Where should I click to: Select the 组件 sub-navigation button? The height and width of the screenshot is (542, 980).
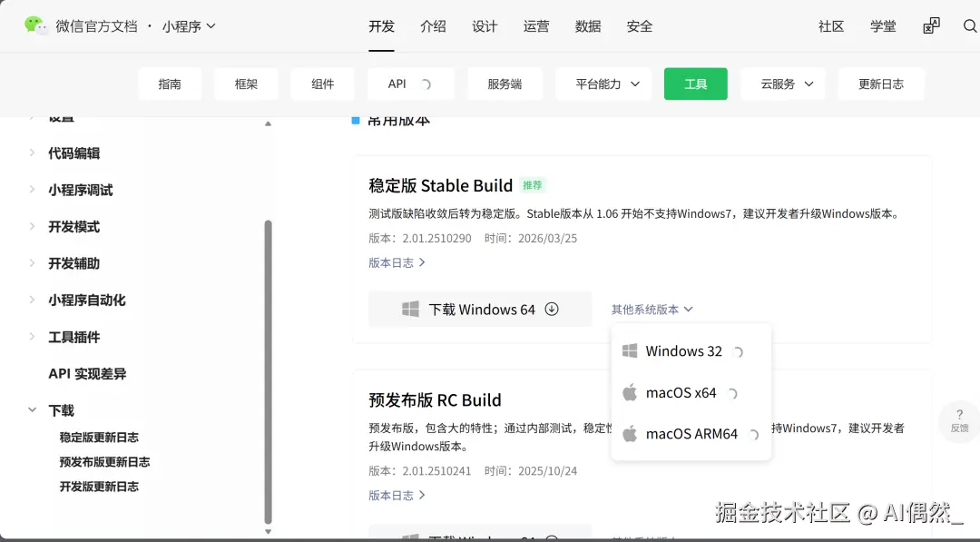(322, 84)
